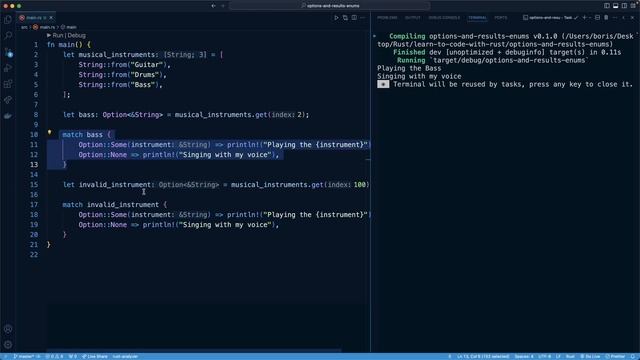
Task: Open terminal panel More Actions ellipsis
Action: pyautogui.click(x=615, y=18)
